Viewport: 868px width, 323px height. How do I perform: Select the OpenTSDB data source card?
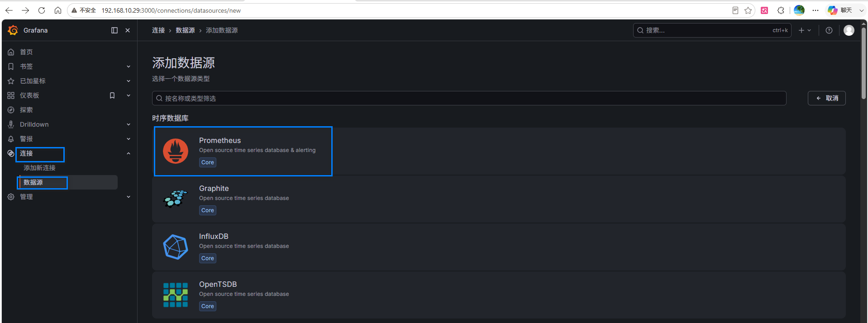499,295
